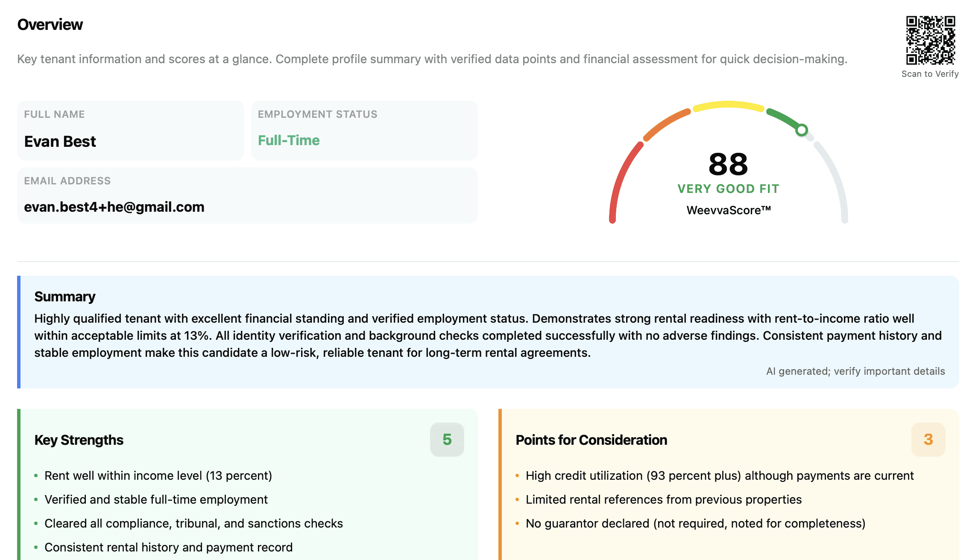Click the Summary heading

click(x=65, y=297)
